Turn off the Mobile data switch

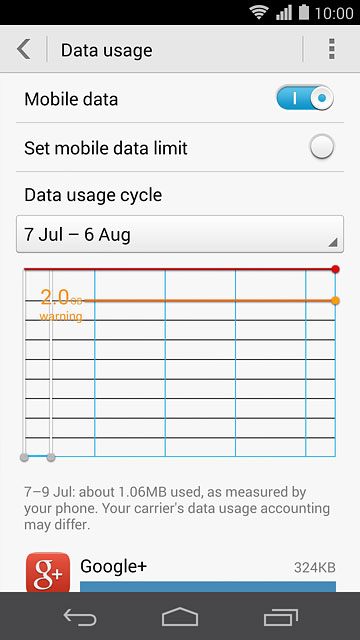click(305, 98)
